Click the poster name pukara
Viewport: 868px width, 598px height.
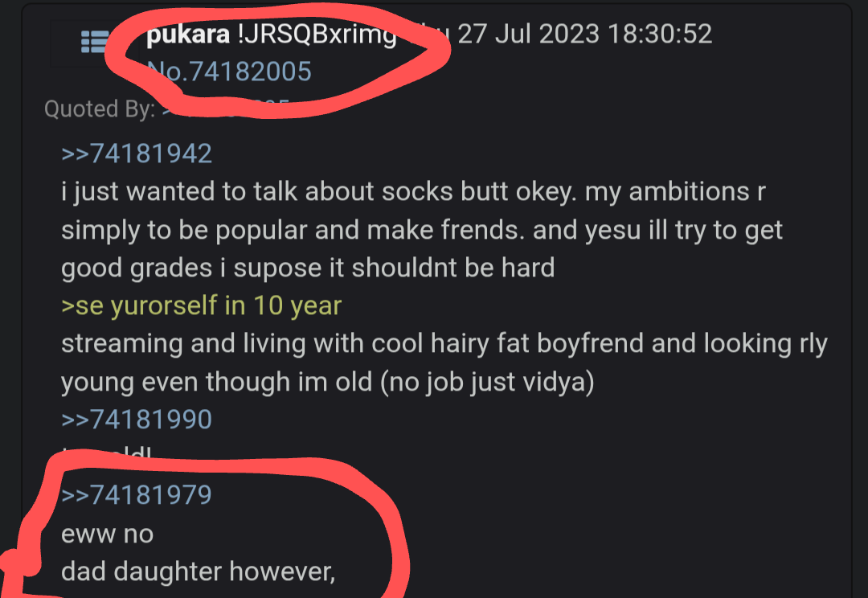(188, 35)
